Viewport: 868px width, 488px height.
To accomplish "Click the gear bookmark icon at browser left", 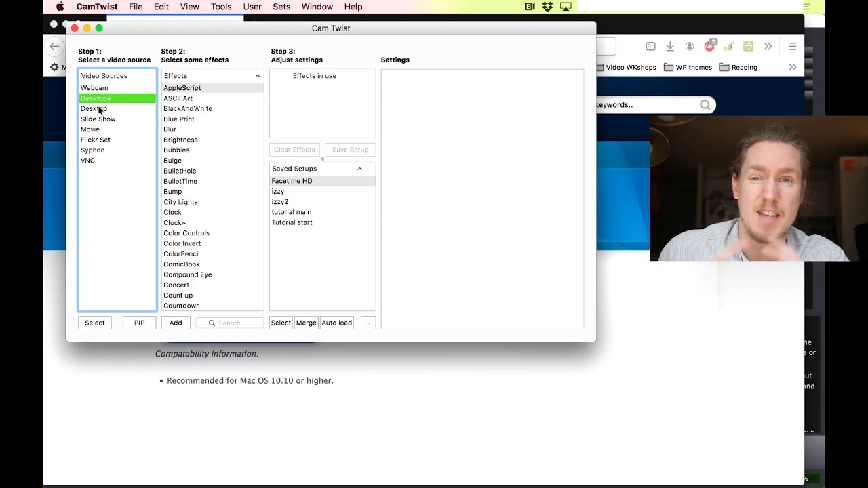I will [54, 67].
